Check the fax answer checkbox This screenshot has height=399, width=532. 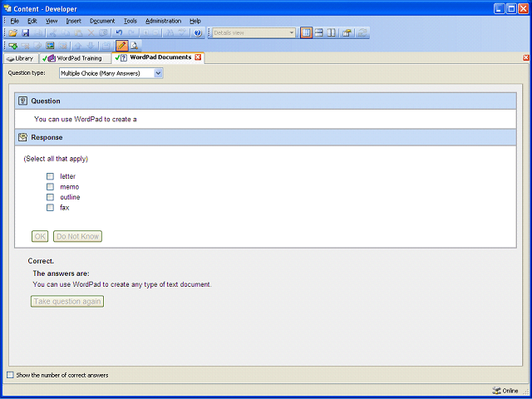[x=50, y=207]
